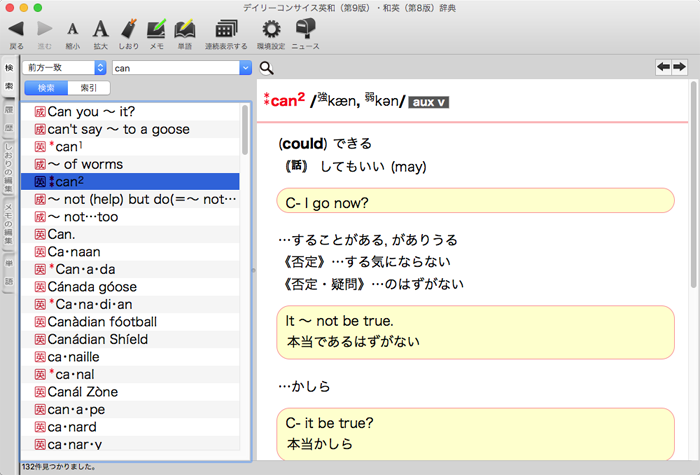Click the search field containing 'can'
The height and width of the screenshot is (475, 700).
pos(176,68)
